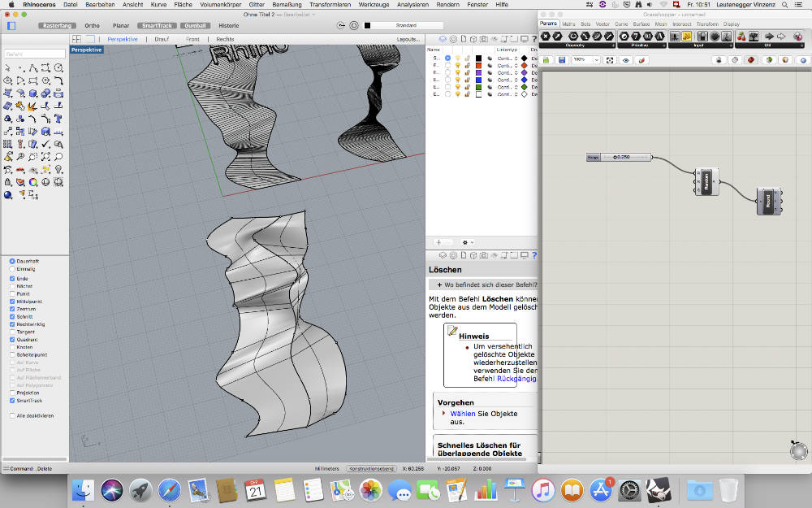Enable the Nächst object snap

(12, 286)
